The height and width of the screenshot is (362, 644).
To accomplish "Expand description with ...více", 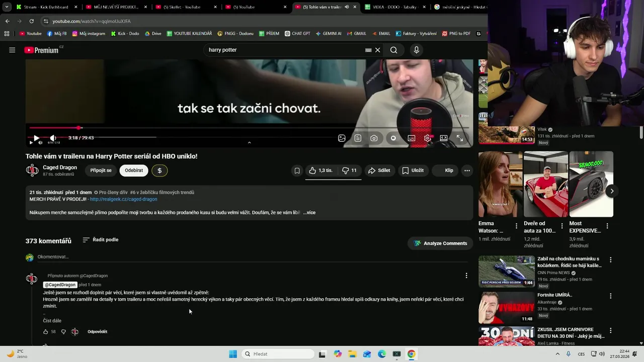I will pyautogui.click(x=309, y=213).
